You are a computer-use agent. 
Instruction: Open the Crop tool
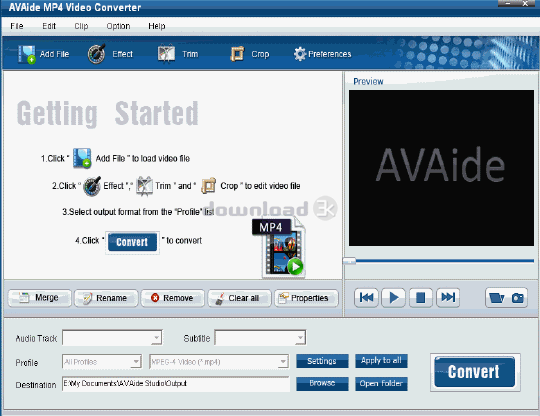tap(237, 54)
